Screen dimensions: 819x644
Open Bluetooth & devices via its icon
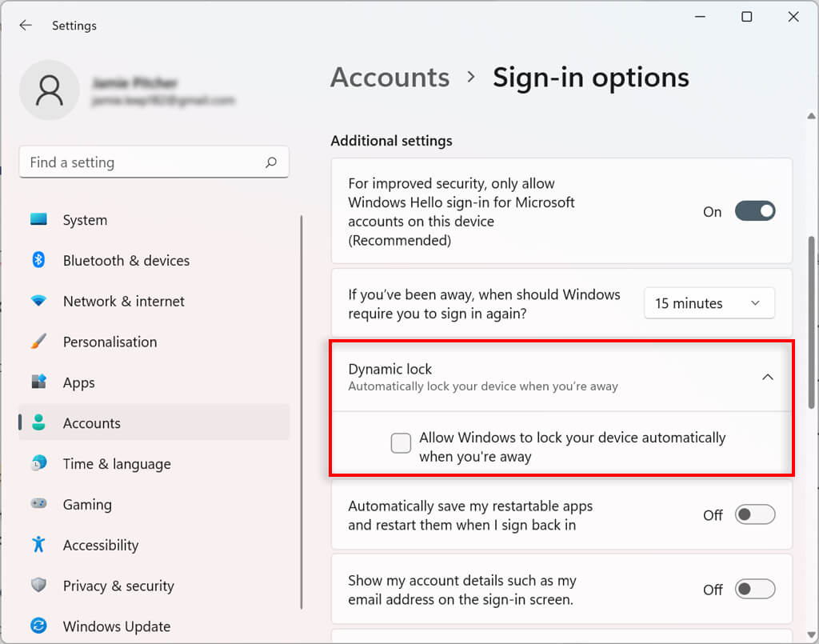point(38,260)
